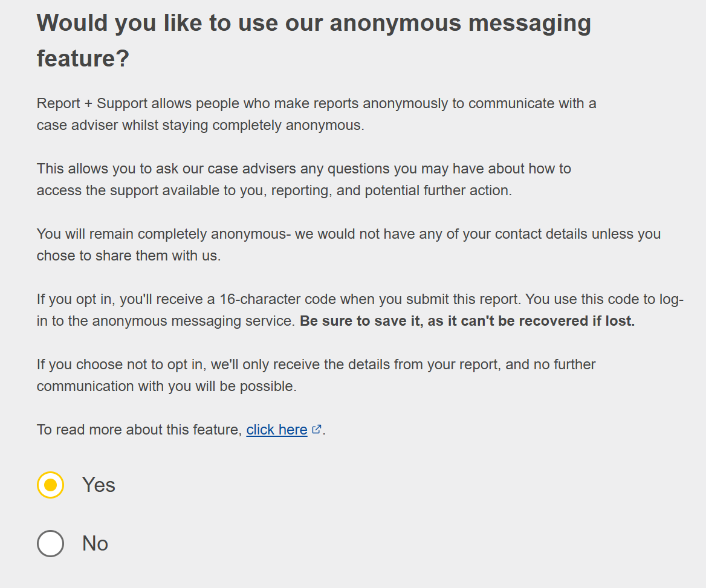Click the "Yes" option label text
The height and width of the screenshot is (588, 706).
tap(99, 485)
